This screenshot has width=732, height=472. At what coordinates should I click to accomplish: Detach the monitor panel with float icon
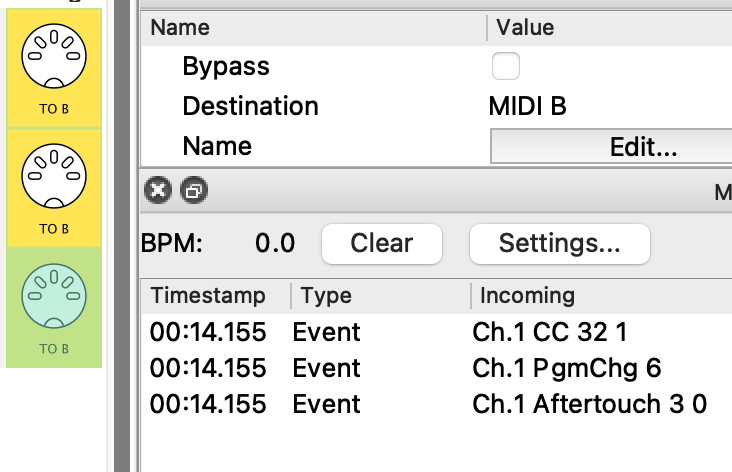point(192,189)
